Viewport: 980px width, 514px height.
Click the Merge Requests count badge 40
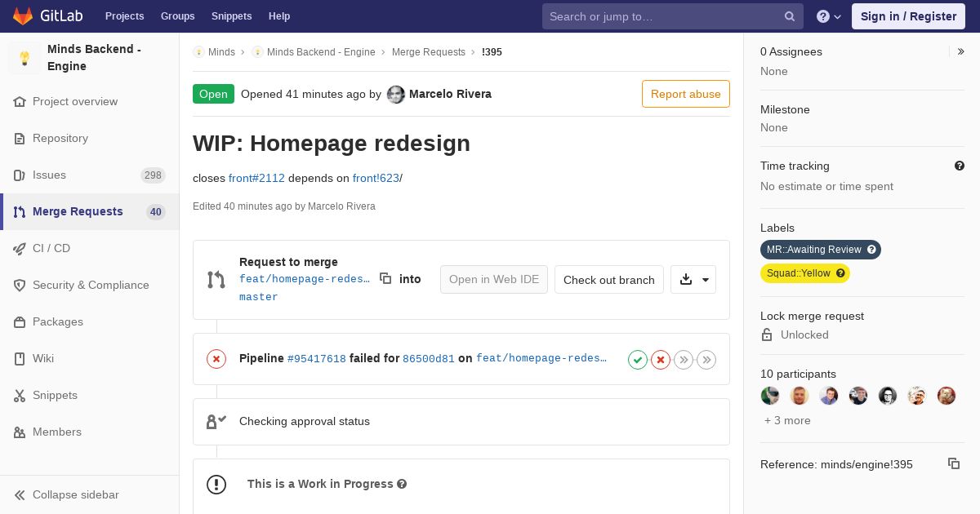[155, 212]
